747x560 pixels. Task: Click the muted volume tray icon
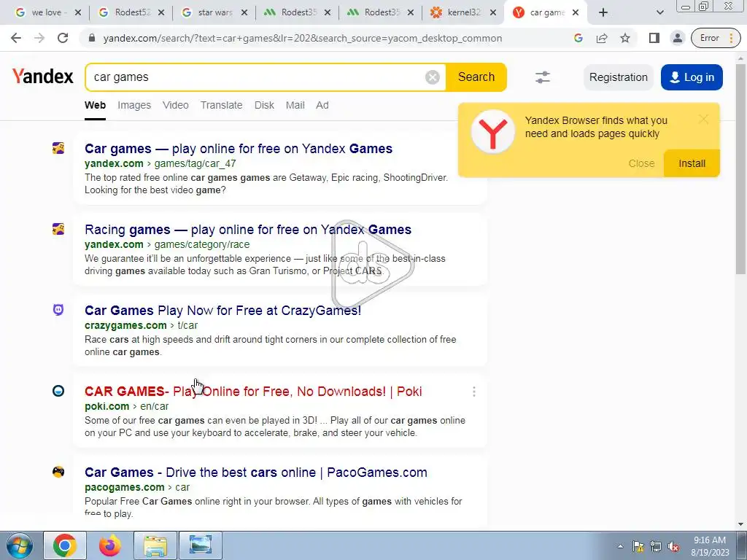coord(673,547)
